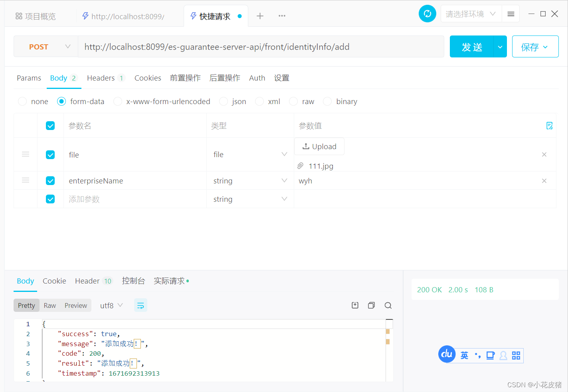Viewport: 568px width, 392px height.
Task: Open the type dropdown on the 添加参数 row
Action: click(250, 199)
